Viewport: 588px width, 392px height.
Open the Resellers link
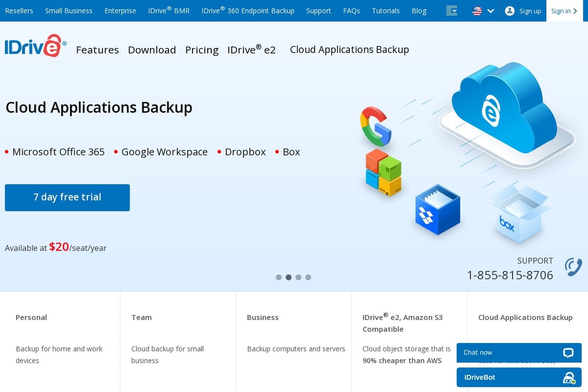click(19, 11)
